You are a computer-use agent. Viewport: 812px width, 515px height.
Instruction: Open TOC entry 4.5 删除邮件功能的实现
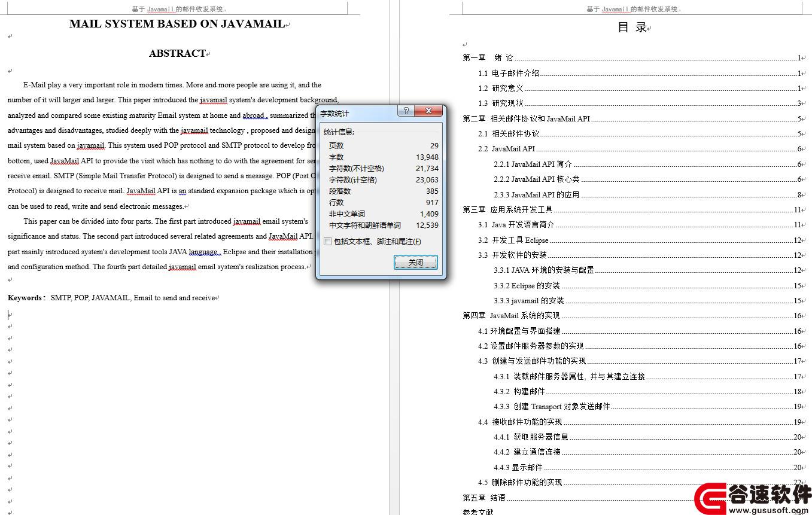pos(640,482)
